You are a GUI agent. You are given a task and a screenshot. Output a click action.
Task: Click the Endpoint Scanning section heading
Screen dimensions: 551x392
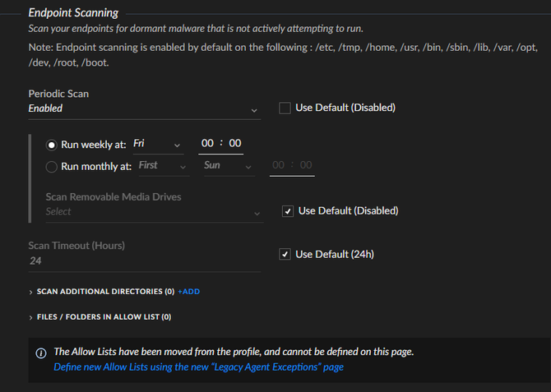73,12
